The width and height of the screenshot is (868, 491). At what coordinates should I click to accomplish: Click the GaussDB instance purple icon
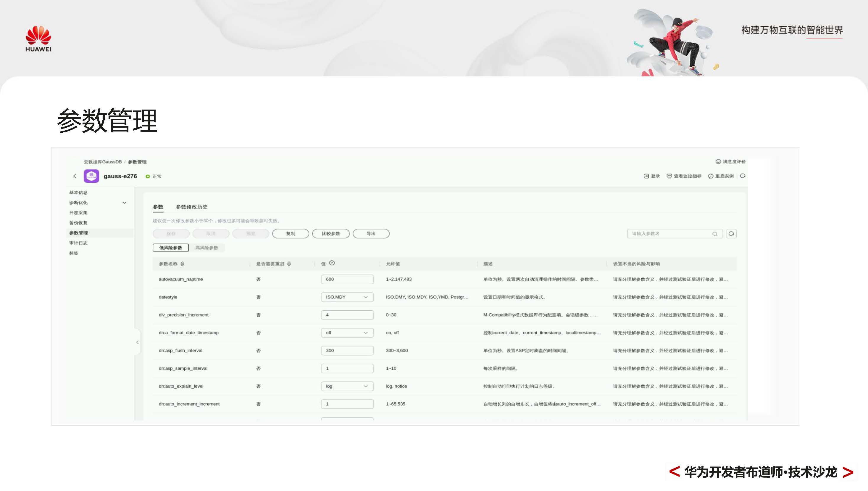tap(91, 176)
